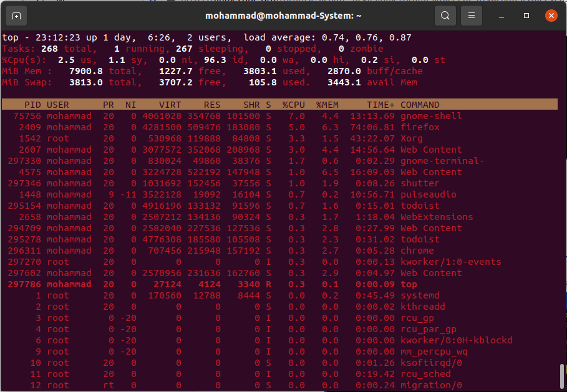Open the terminal hamburger menu
This screenshot has height=392, width=567.
tap(472, 16)
